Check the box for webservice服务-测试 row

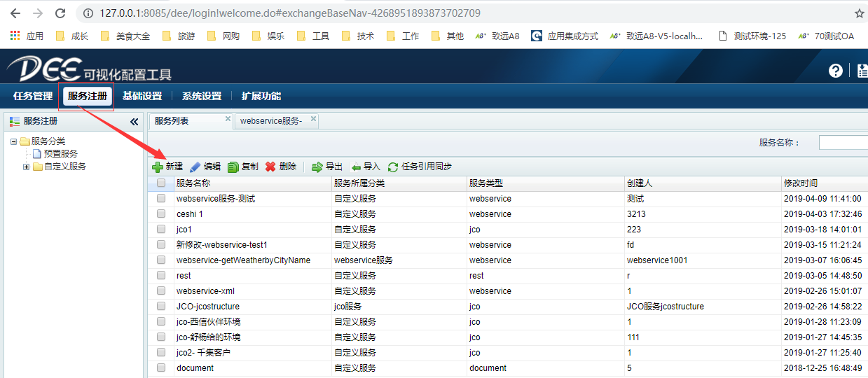pyautogui.click(x=161, y=199)
